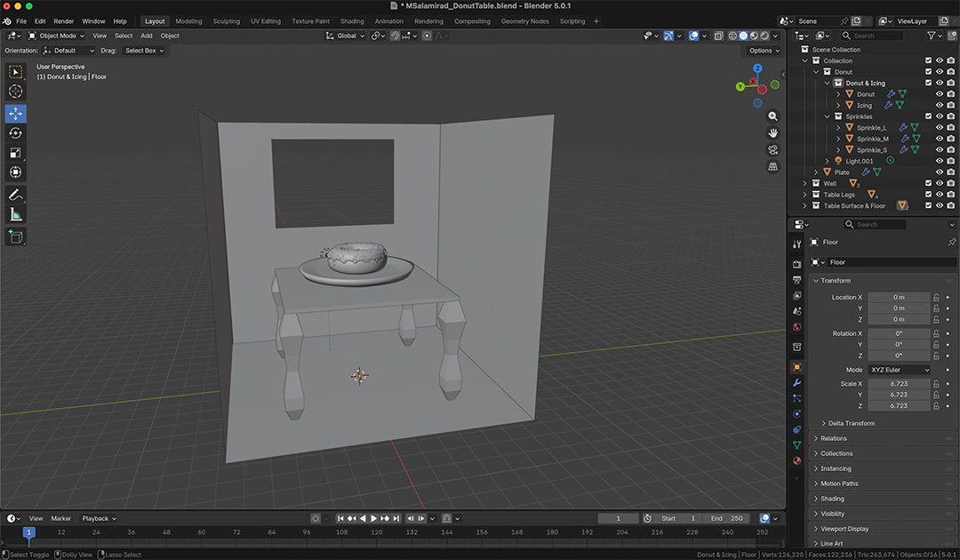Click the Scale X value field
960x560 pixels.
899,384
